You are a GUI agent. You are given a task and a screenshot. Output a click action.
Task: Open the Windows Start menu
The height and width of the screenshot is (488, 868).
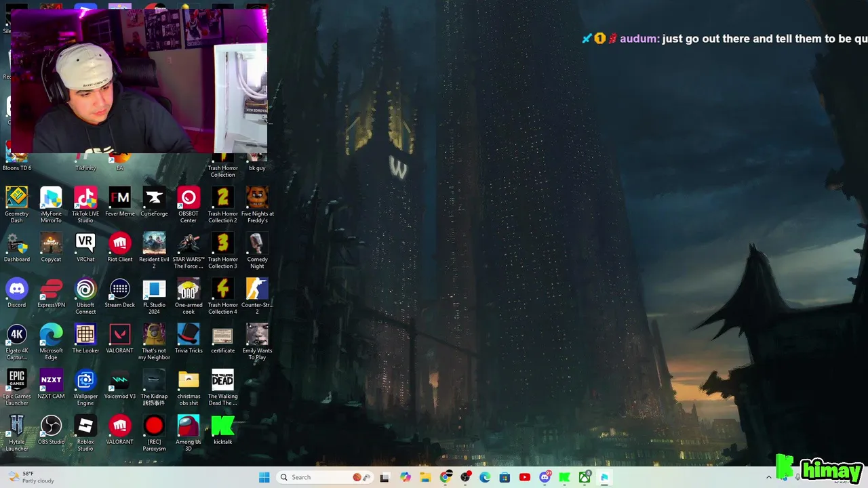pos(264,477)
